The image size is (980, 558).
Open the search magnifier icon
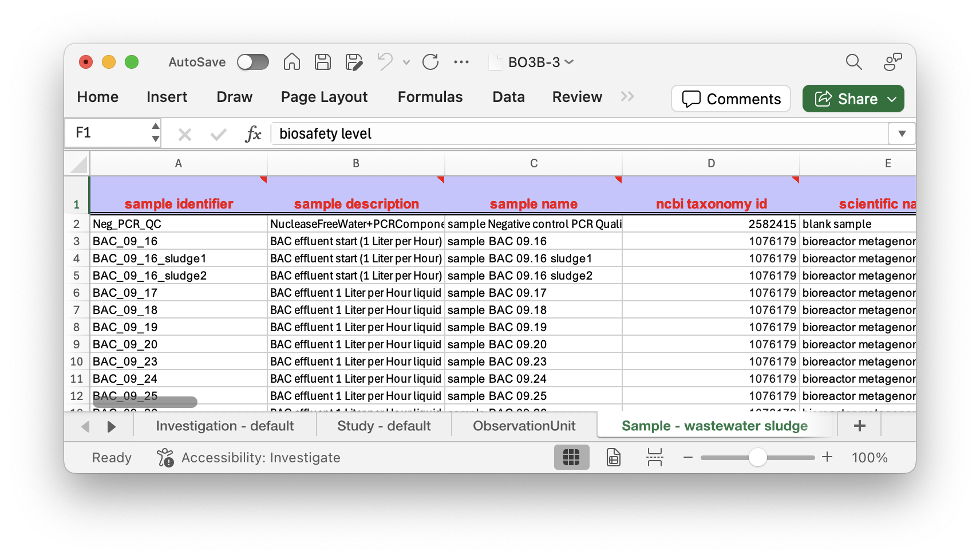pyautogui.click(x=853, y=62)
